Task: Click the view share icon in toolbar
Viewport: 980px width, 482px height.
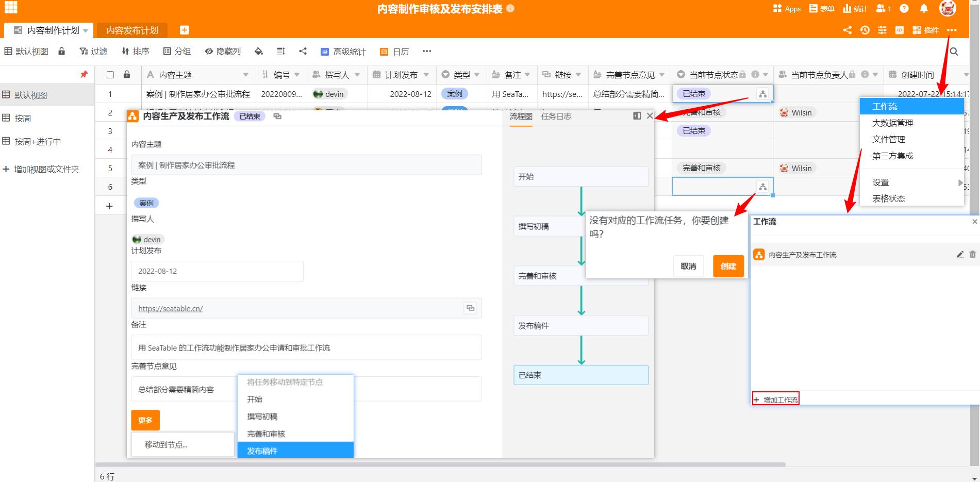Action: click(303, 52)
